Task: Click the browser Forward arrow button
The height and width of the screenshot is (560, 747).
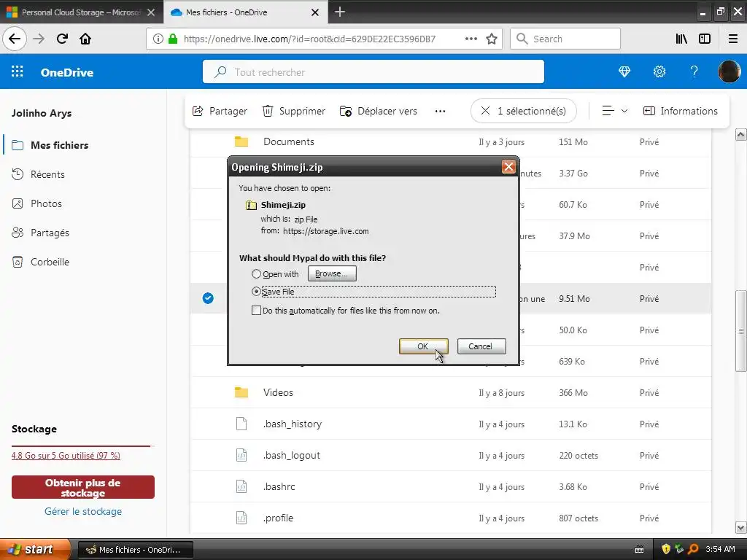Action: point(39,39)
